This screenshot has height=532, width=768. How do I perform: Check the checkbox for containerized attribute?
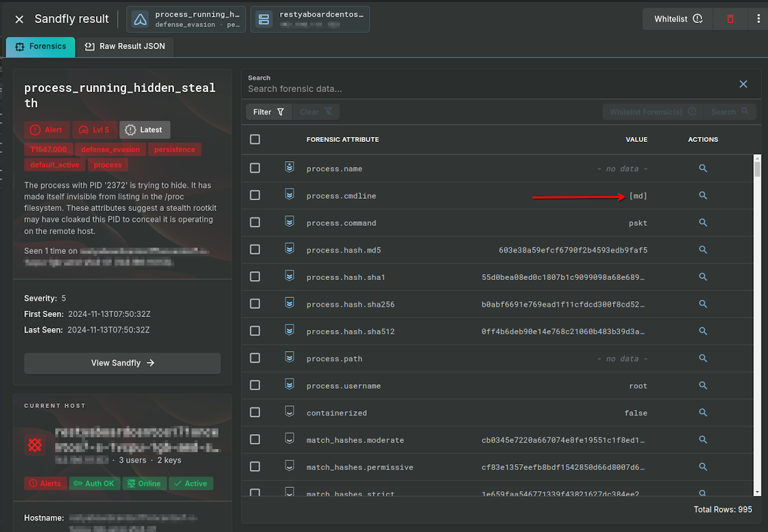[254, 412]
